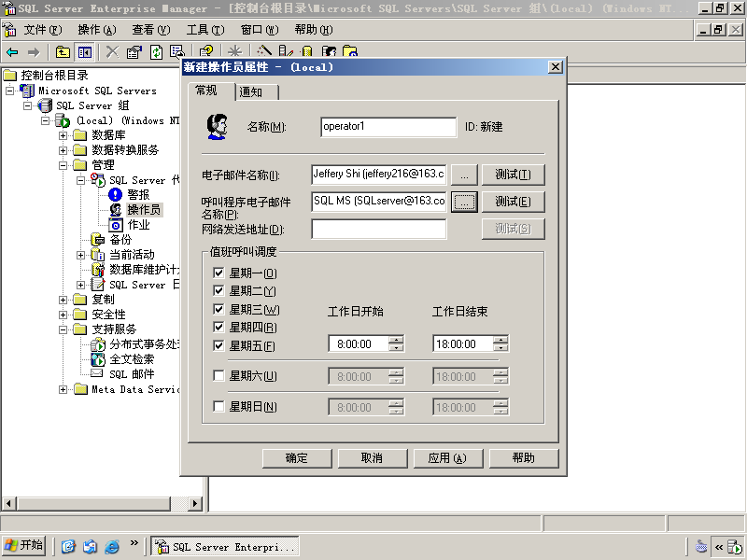Collapse the SQL Server 组 node
747x560 pixels.
(28, 105)
